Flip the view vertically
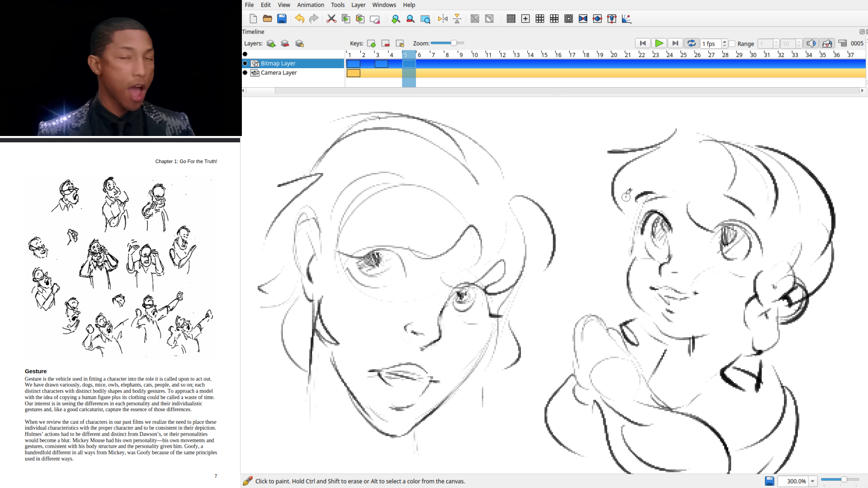Image resolution: width=868 pixels, height=488 pixels. coord(457,19)
